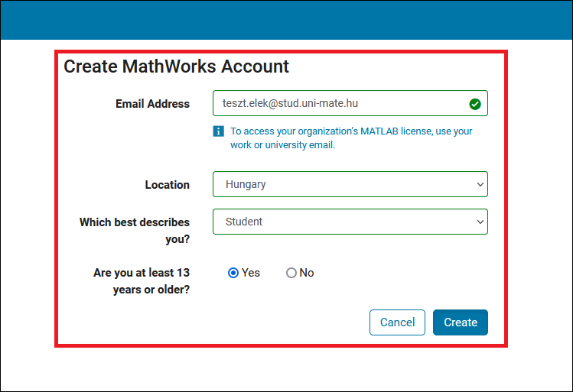573x392 pixels.
Task: Open the Location dropdown showing Hungary
Action: [349, 185]
